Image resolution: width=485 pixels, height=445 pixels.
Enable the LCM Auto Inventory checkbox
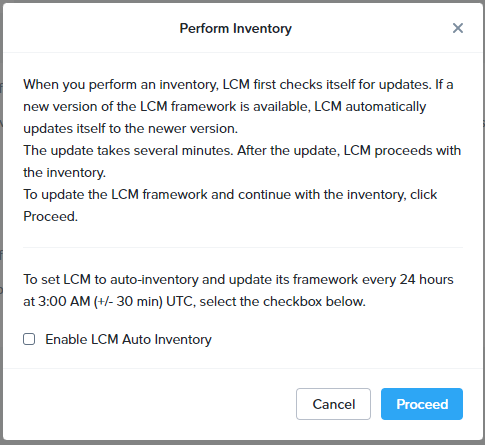pos(29,339)
